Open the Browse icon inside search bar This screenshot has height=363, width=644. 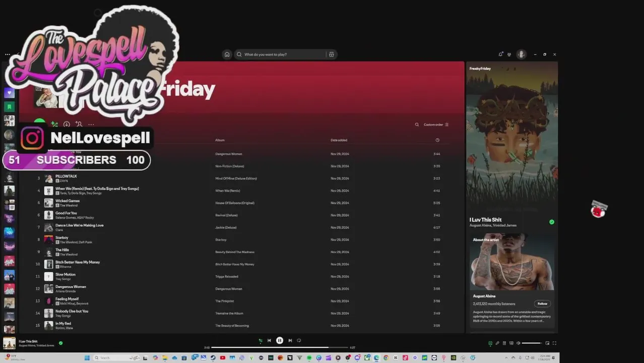331,54
